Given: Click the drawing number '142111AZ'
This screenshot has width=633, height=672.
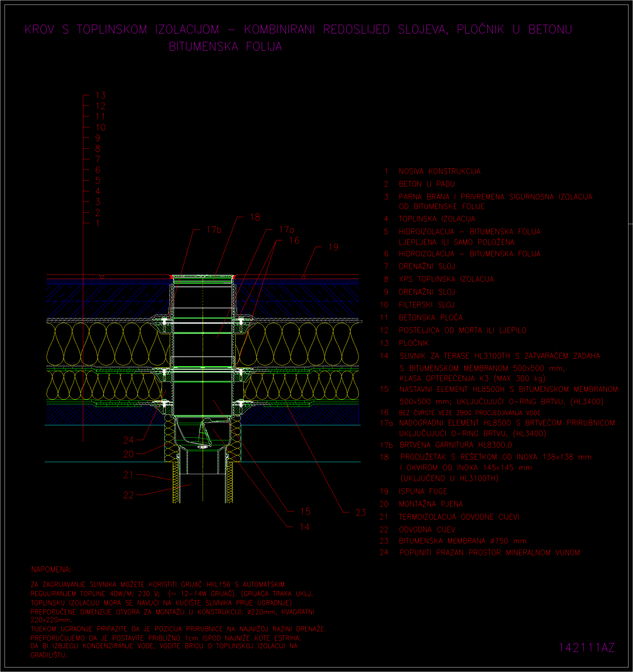Looking at the screenshot, I should [x=586, y=648].
